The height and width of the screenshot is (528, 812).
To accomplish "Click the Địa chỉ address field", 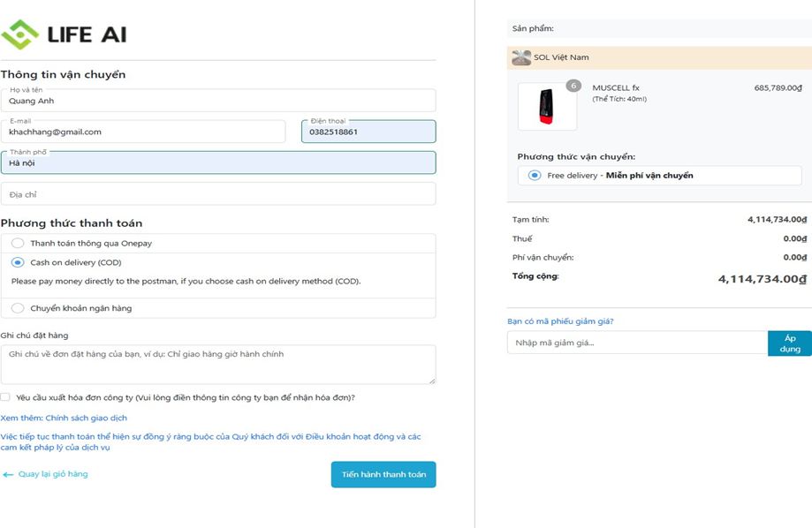I will [218, 194].
